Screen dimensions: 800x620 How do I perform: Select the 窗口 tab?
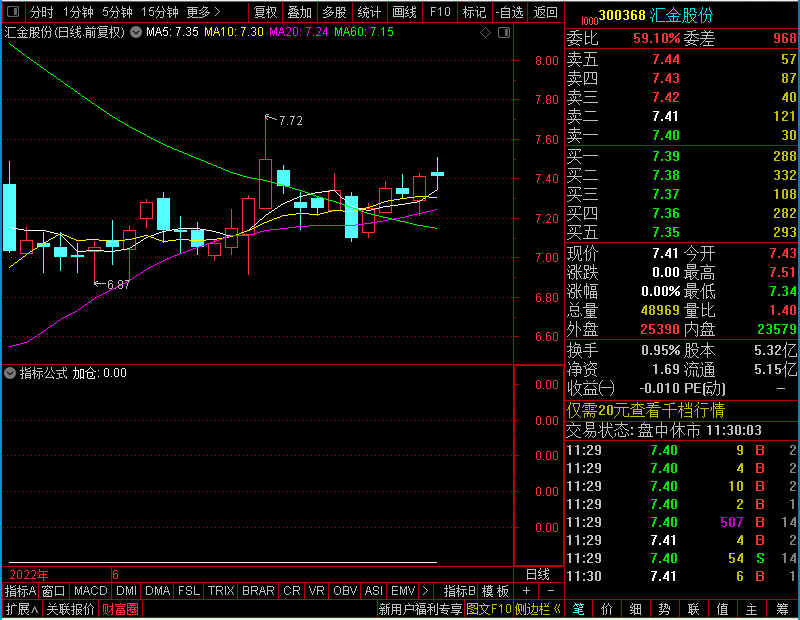(53, 591)
